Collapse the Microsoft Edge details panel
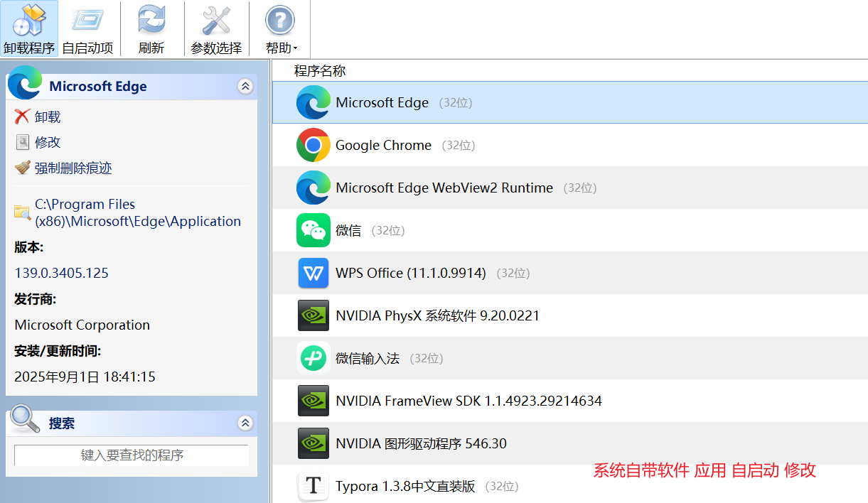This screenshot has width=868, height=503. 245,87
